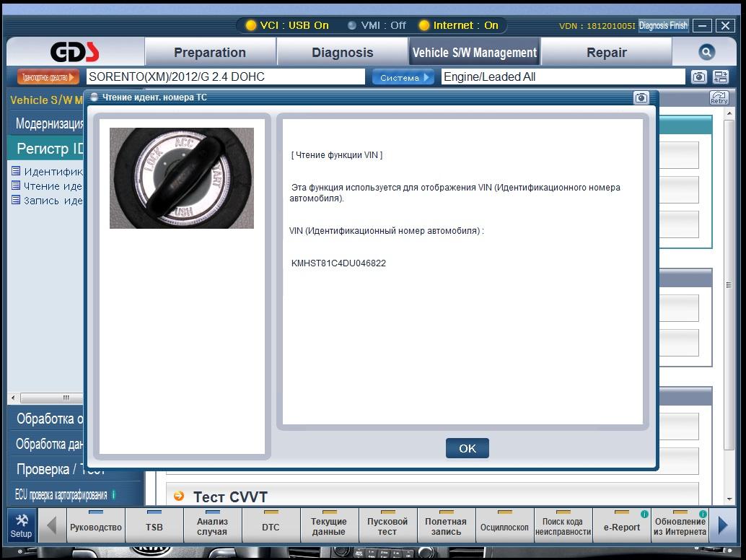746x560 pixels.
Task: Open the vehicle selection orange button
Action: (x=48, y=77)
